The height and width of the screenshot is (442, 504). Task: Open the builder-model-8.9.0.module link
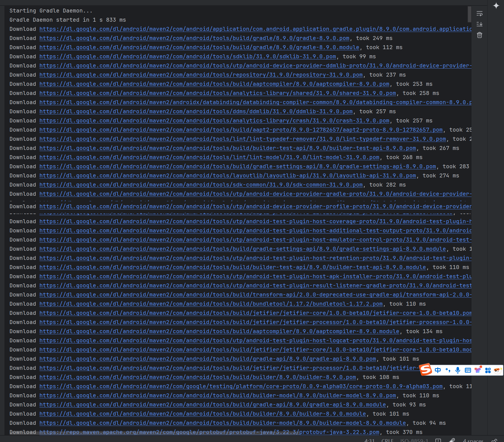223,423
